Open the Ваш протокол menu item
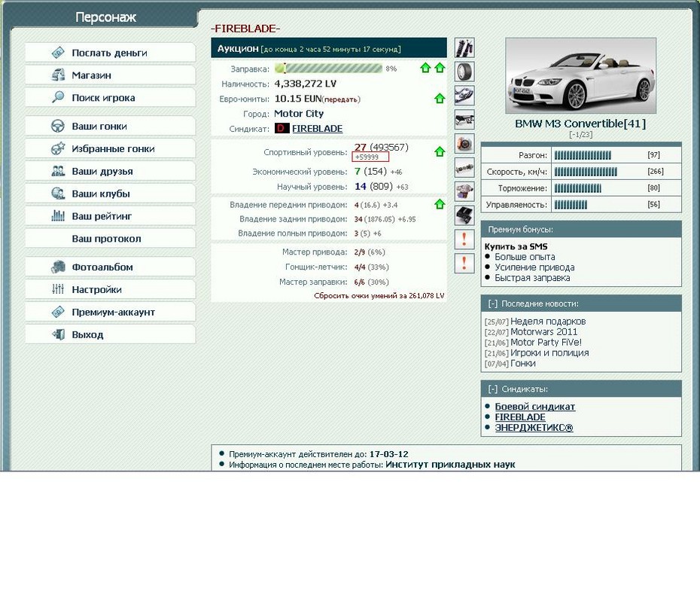The width and height of the screenshot is (700, 604). click(x=110, y=239)
